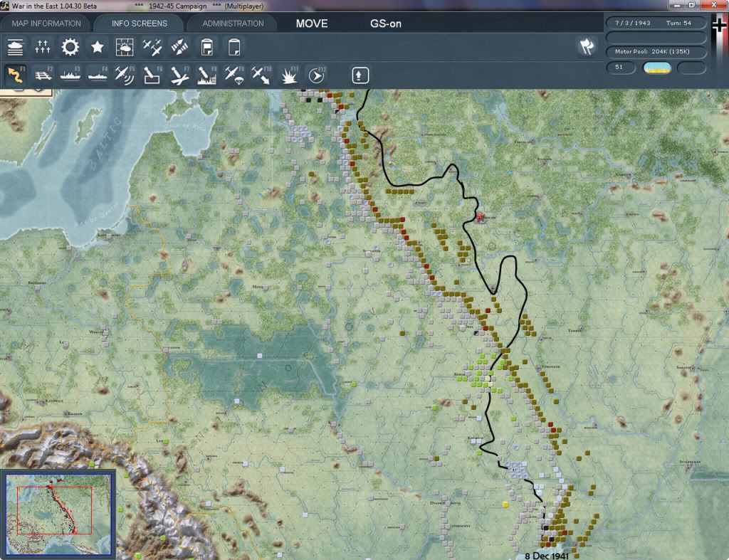Select the F2 rail move mode
This screenshot has height=560, width=729.
pyautogui.click(x=43, y=75)
